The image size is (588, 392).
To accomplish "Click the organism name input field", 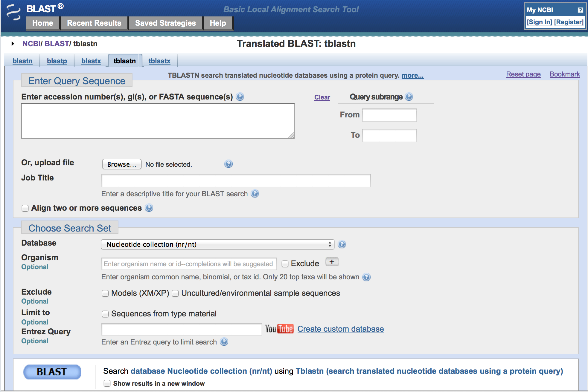I will point(189,264).
